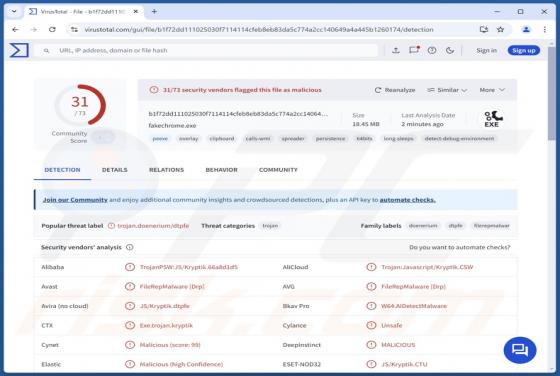Image resolution: width=560 pixels, height=376 pixels.
Task: Click the fakechrome.exe file name
Action: click(x=172, y=126)
